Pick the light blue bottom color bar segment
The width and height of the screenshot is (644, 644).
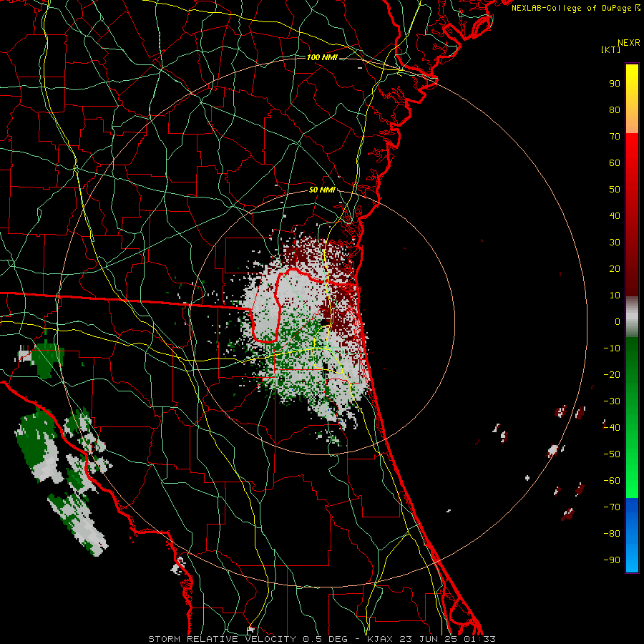coord(632,555)
